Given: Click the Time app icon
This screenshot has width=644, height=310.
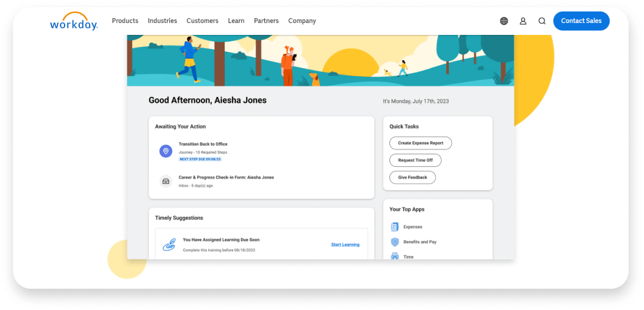Looking at the screenshot, I should (x=395, y=256).
